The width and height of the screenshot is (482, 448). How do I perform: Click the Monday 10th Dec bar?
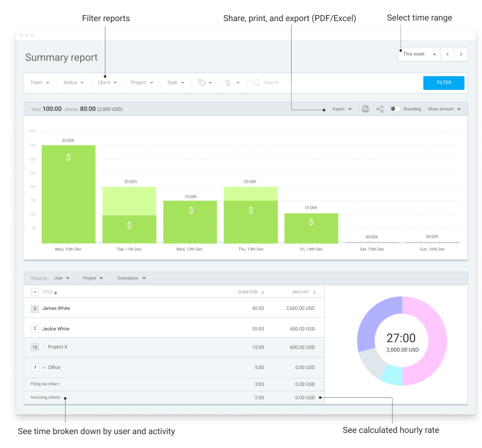pyautogui.click(x=69, y=194)
